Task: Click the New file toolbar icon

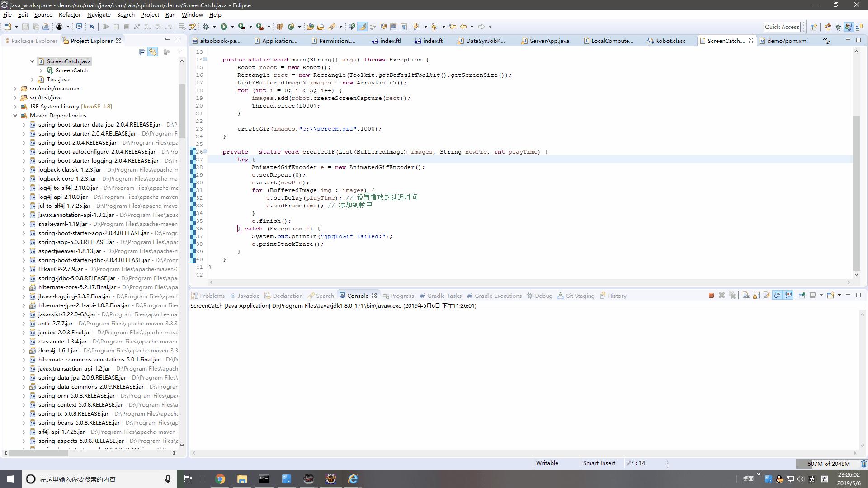Action: [x=8, y=27]
